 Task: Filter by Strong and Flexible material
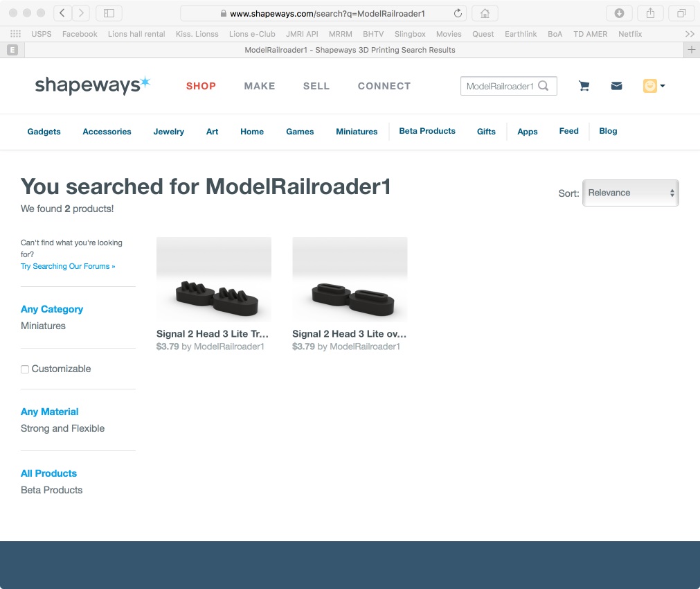point(62,428)
